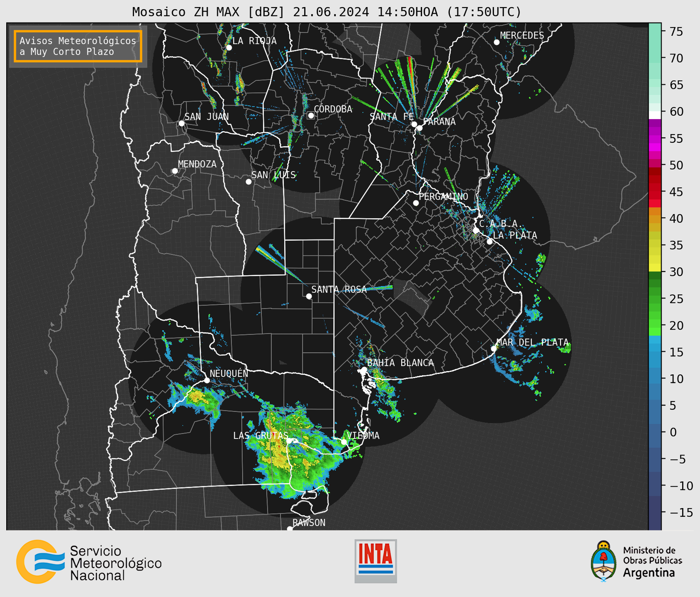Click the CÓRDOBA city marker
This screenshot has height=597, width=700.
point(311,115)
